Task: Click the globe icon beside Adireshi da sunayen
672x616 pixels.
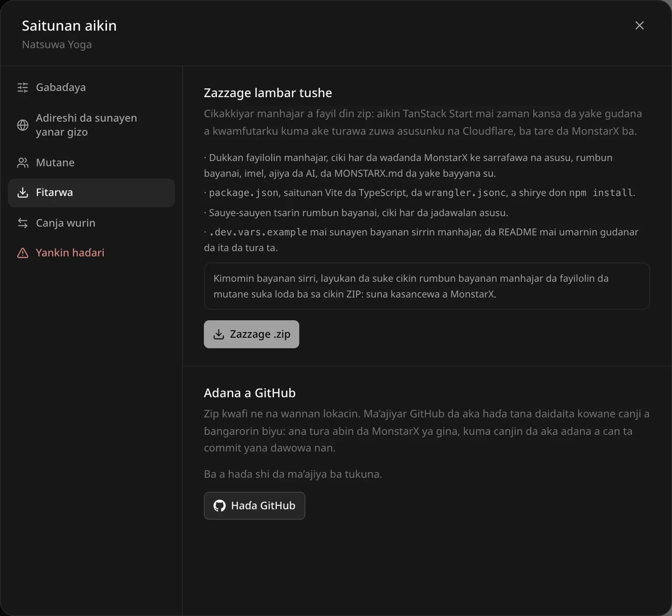Action: 23,125
